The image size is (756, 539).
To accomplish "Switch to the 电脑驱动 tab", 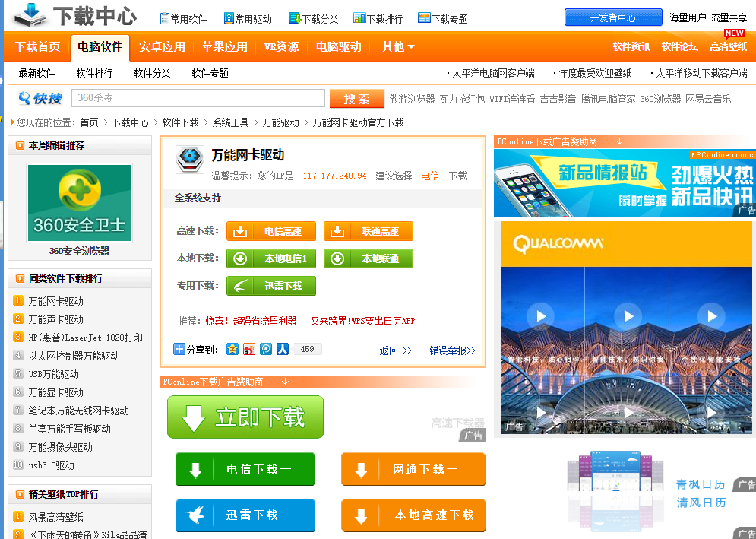I will tap(338, 47).
